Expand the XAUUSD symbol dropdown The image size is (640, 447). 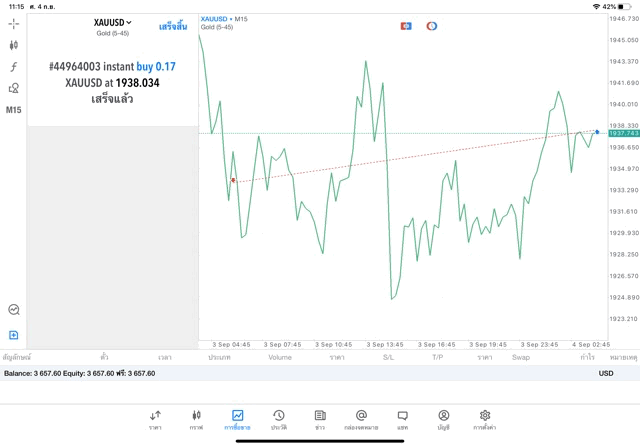coord(113,23)
